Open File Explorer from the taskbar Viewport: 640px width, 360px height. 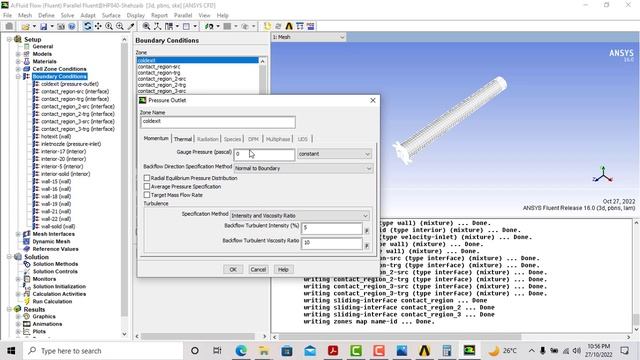click(x=264, y=351)
